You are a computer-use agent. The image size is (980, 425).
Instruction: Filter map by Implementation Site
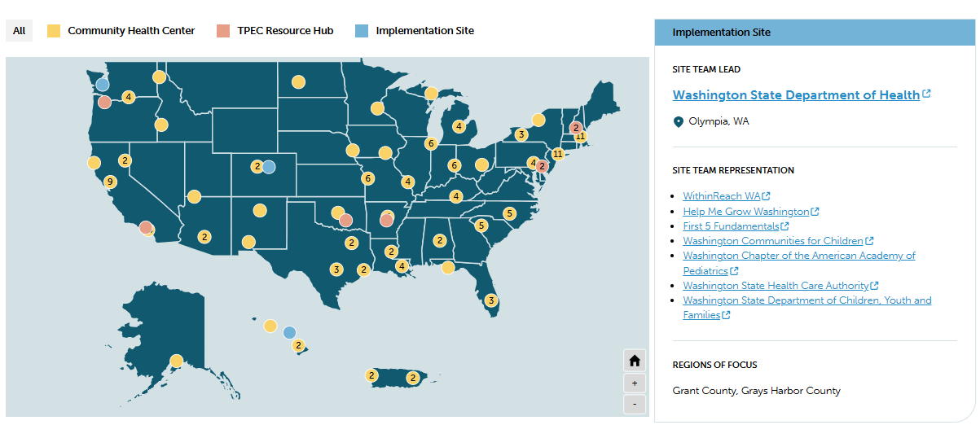pos(414,31)
